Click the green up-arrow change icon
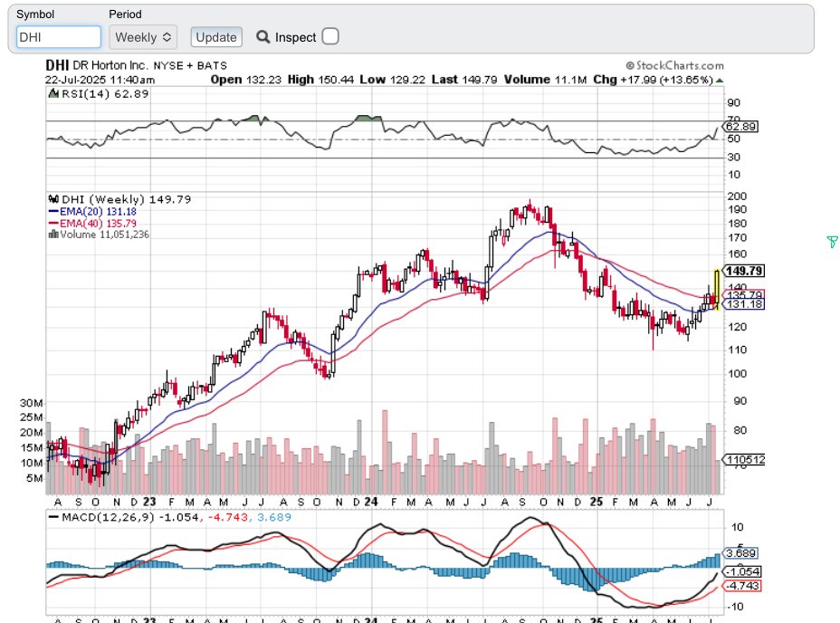The height and width of the screenshot is (623, 840). [720, 80]
